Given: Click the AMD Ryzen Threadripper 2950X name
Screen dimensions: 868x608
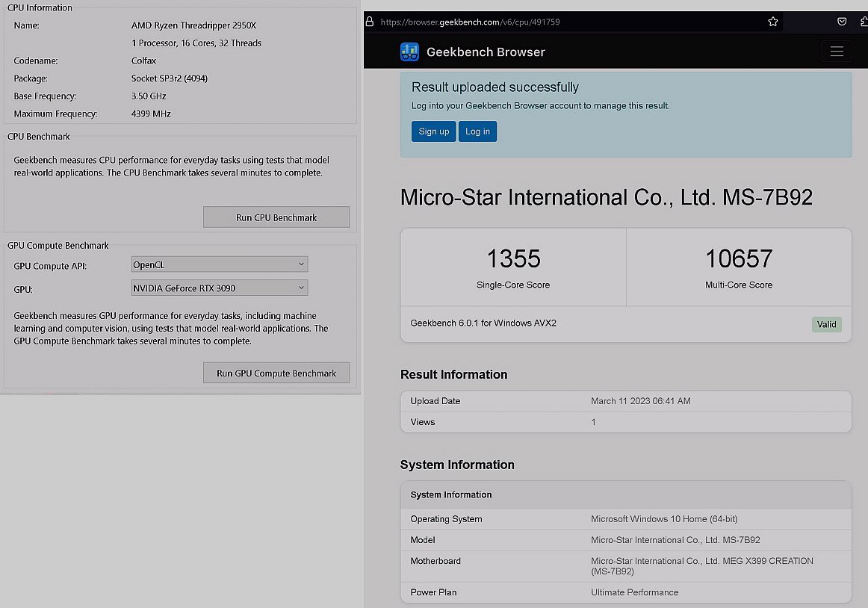Looking at the screenshot, I should coord(193,25).
